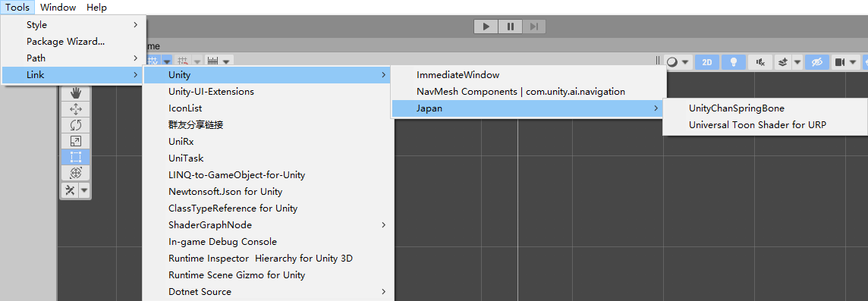868x301 pixels.
Task: Click the Play button
Action: pyautogui.click(x=486, y=27)
